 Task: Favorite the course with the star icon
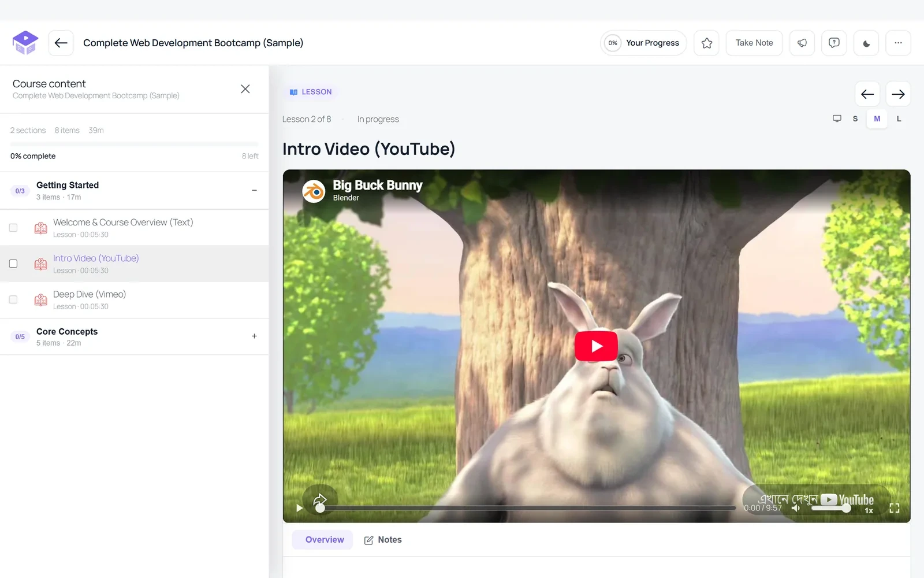click(x=706, y=43)
